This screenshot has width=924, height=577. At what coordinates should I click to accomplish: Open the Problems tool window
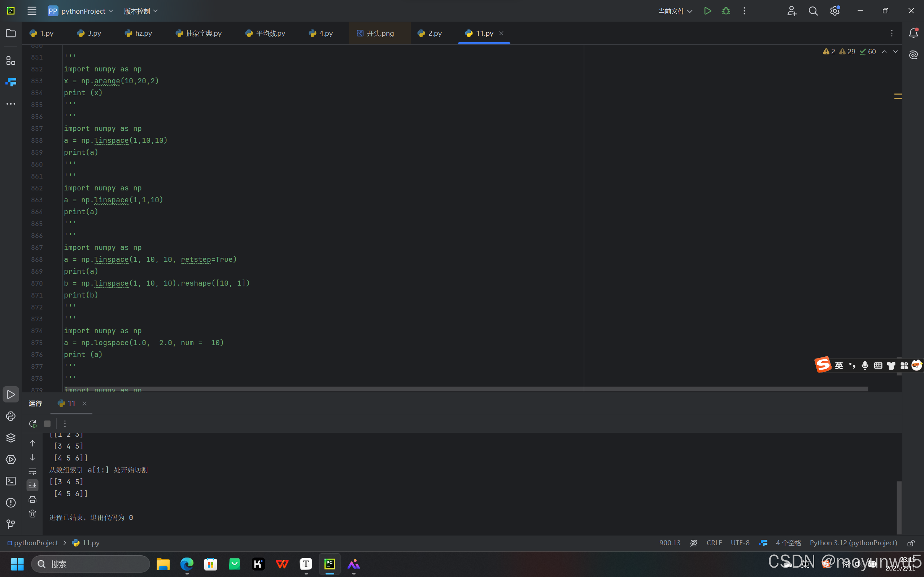click(x=11, y=503)
